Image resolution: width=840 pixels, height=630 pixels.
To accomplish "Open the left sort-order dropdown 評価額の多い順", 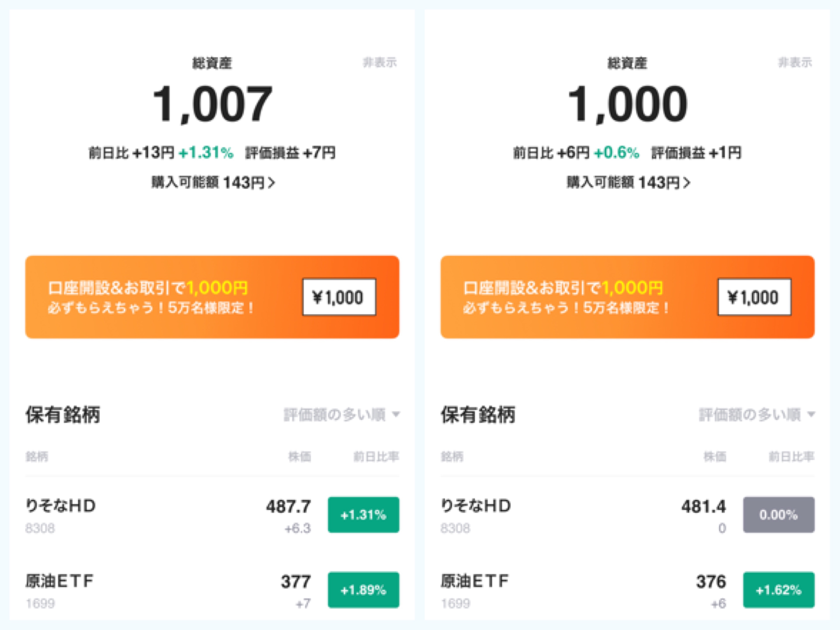I will [341, 414].
